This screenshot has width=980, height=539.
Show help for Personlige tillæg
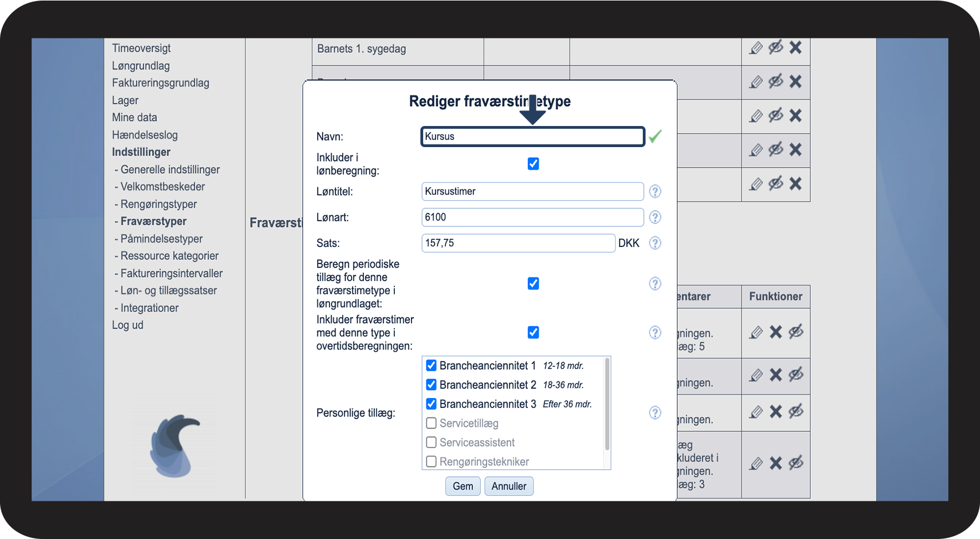pyautogui.click(x=655, y=413)
